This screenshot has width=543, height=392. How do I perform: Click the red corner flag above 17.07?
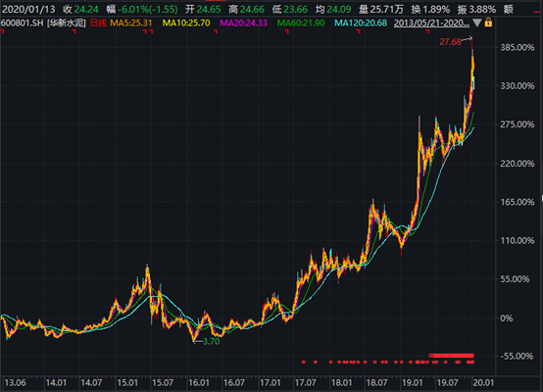(287, 31)
